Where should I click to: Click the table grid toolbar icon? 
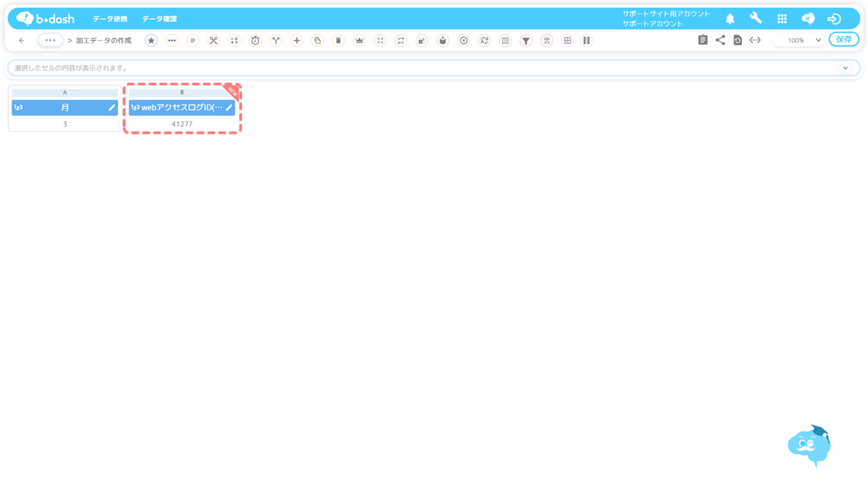click(x=568, y=41)
